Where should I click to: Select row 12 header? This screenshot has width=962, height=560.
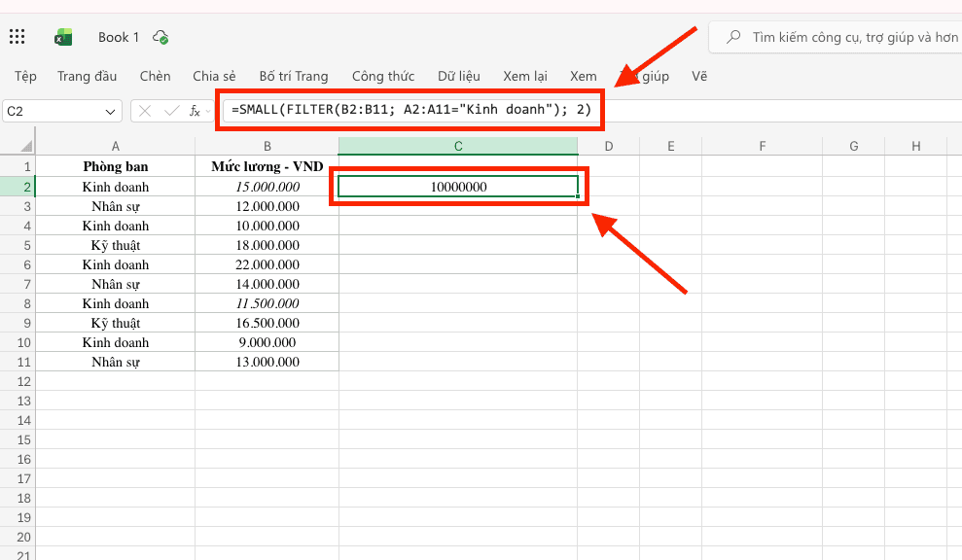[18, 381]
